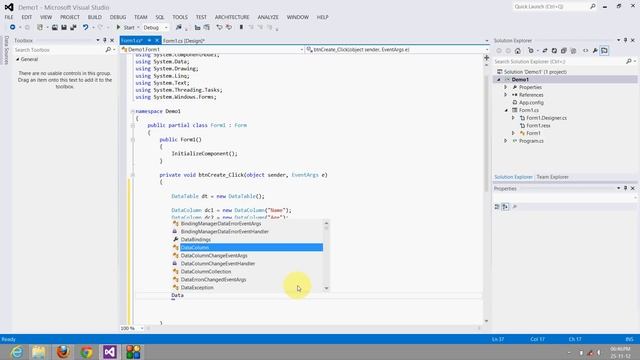640x360 pixels.
Task: Click the Alphabetical icon in Properties panel
Action: click(505, 207)
